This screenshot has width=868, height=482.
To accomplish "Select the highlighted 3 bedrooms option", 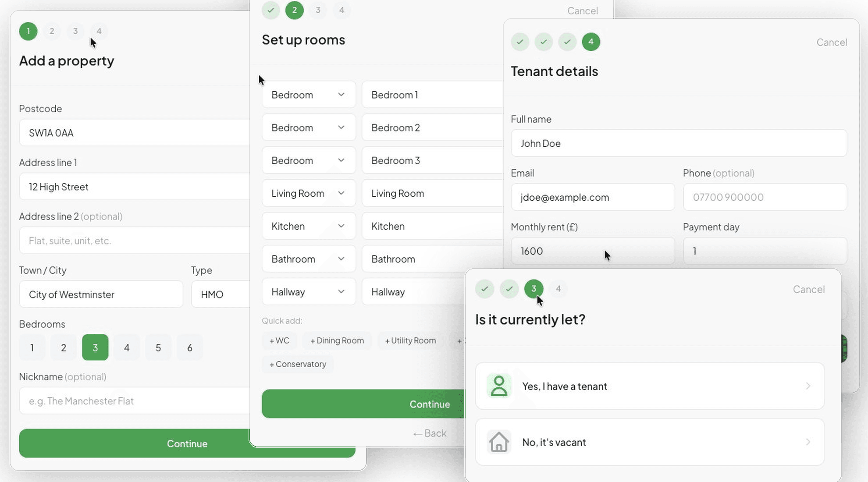I will pos(95,347).
